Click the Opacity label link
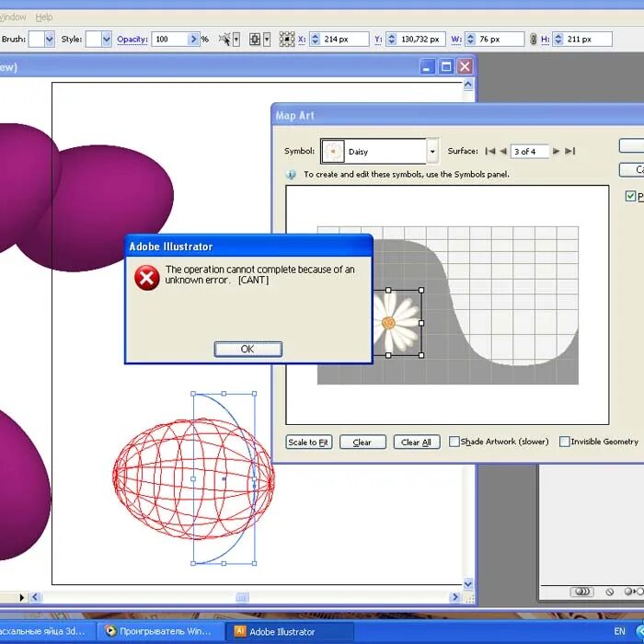The image size is (644, 644). (x=132, y=40)
